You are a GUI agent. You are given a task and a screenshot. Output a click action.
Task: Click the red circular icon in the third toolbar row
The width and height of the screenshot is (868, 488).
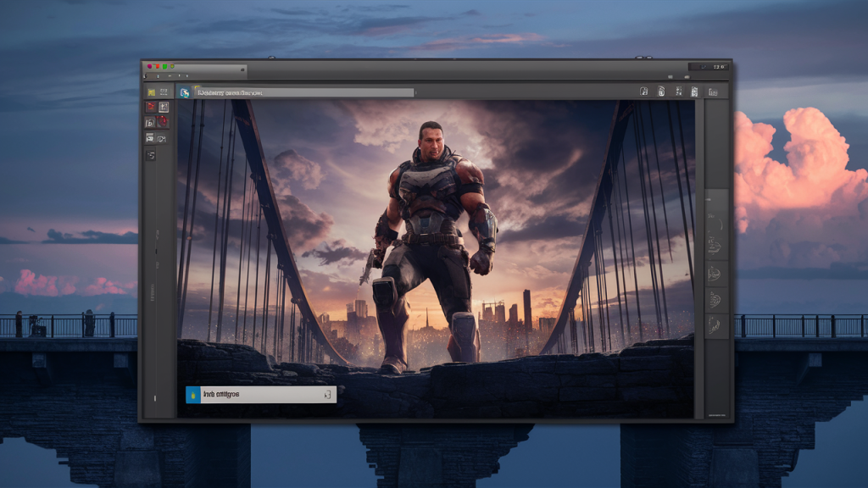[x=163, y=122]
